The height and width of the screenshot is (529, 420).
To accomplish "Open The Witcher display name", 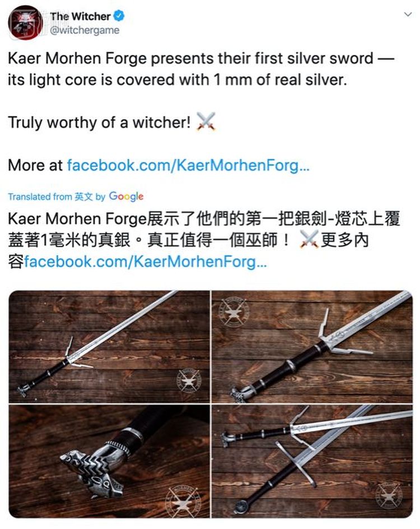I will pyautogui.click(x=80, y=16).
